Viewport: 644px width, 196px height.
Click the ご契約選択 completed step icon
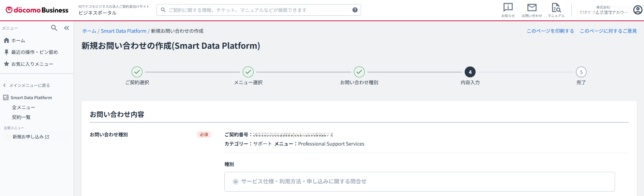[x=137, y=72]
